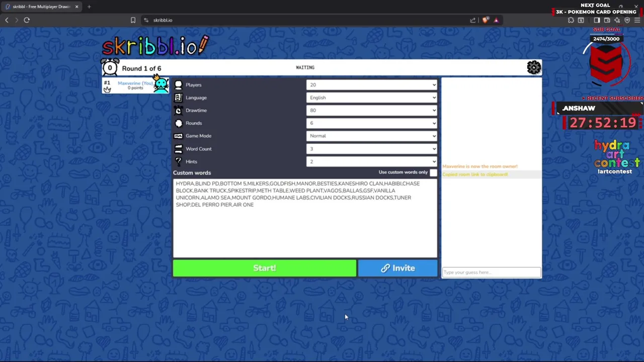Open the Drawtime dropdown set to 80
The image size is (644, 362).
click(x=372, y=110)
